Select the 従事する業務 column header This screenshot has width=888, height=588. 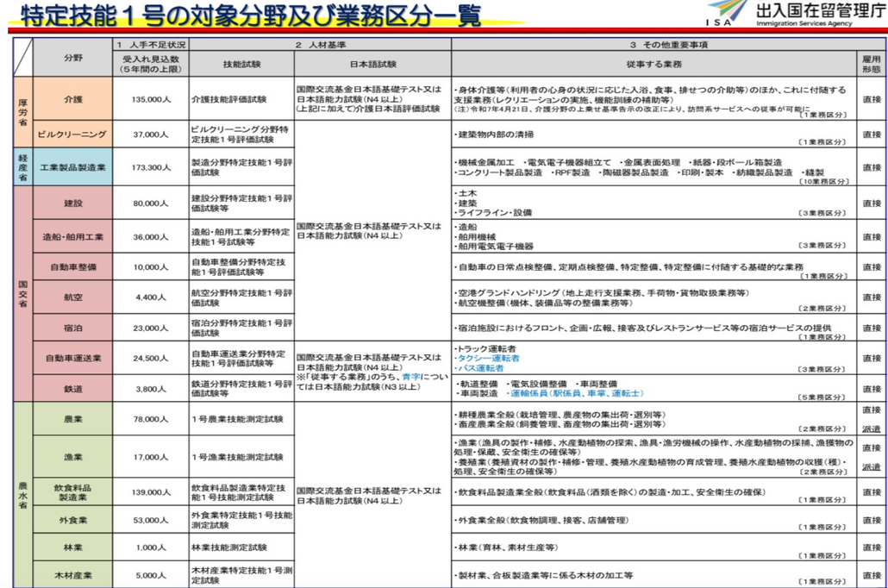click(x=653, y=64)
